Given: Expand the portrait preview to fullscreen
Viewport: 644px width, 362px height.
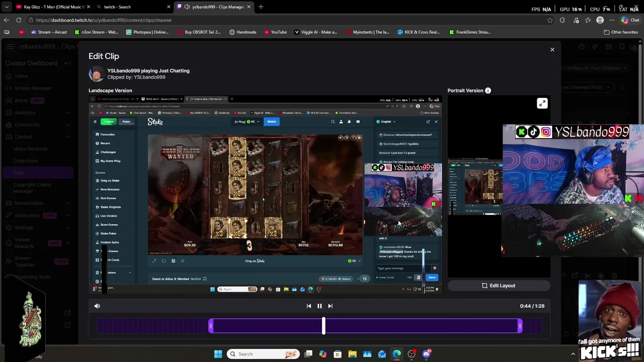Looking at the screenshot, I should (542, 103).
